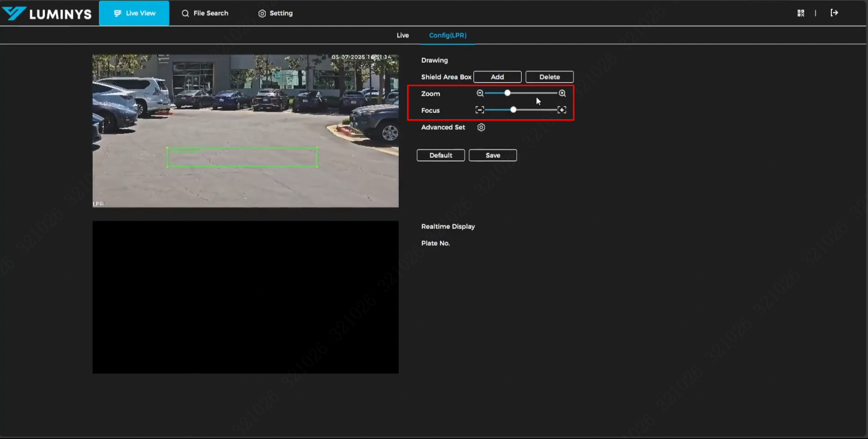Click the zoom out magnifier icon

point(480,93)
